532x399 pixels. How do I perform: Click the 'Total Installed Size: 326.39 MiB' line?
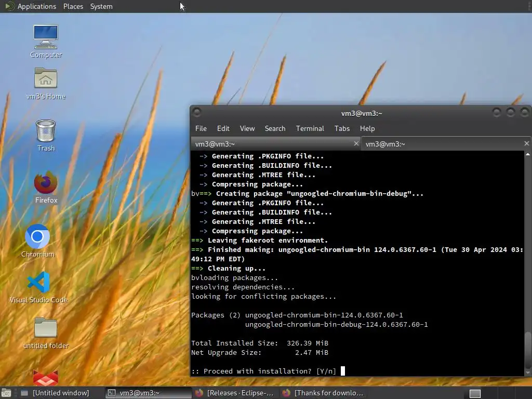click(260, 343)
